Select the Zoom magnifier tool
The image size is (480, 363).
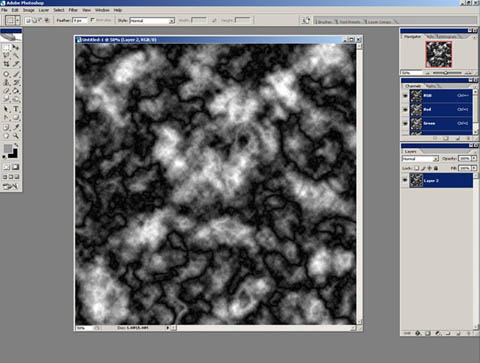pyautogui.click(x=16, y=136)
